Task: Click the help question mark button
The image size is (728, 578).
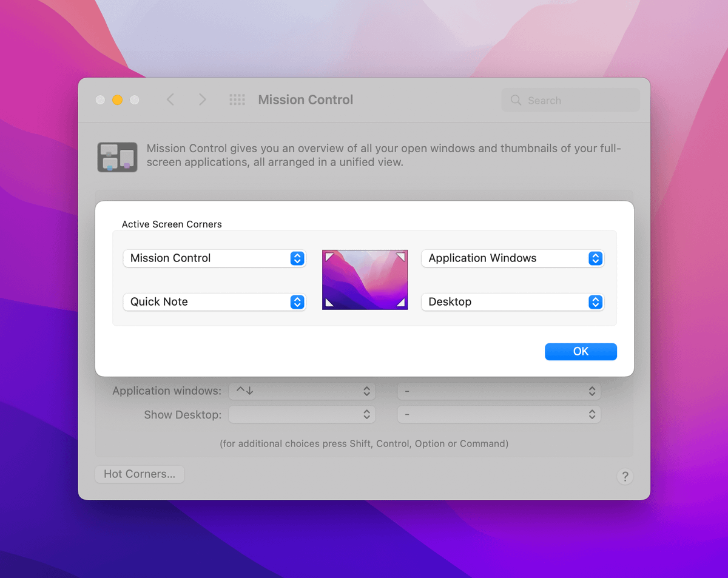Action: 625,476
